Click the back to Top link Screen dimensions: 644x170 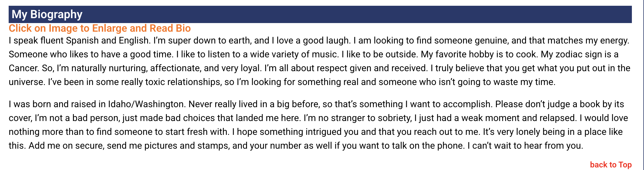click(x=611, y=165)
